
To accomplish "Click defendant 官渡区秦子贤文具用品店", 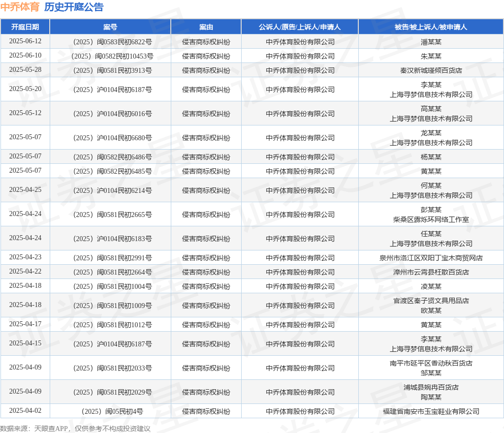I will tap(431, 301).
